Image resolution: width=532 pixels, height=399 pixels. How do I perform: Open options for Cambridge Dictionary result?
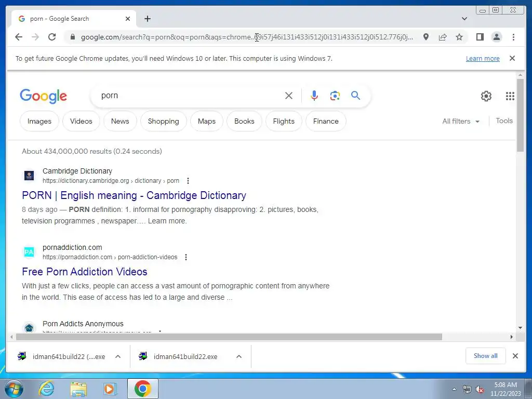click(188, 181)
